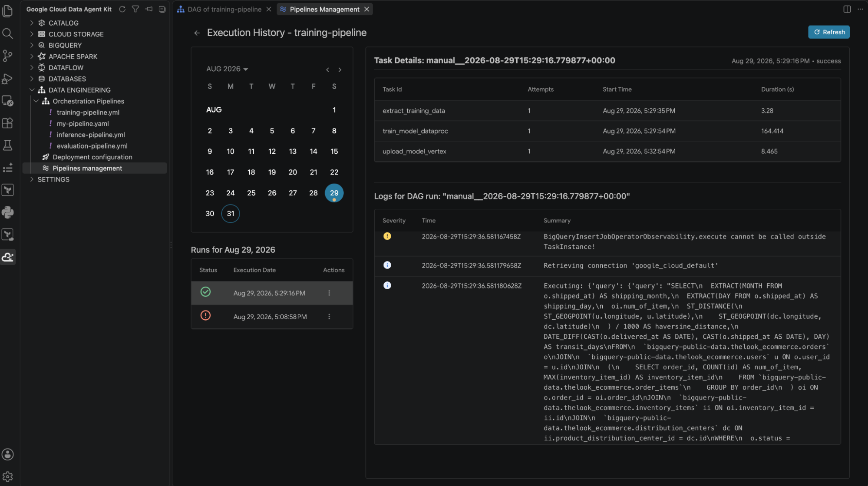Click the Duration (s) column header

click(777, 89)
